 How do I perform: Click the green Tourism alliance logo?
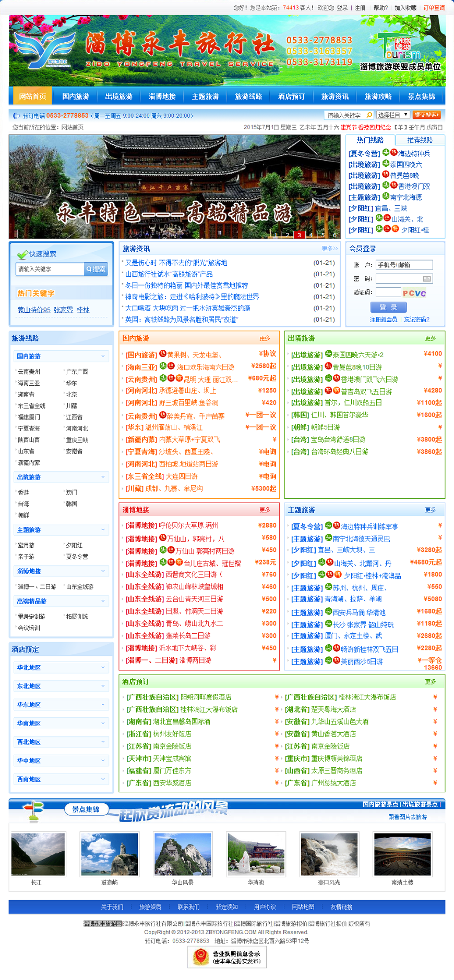coord(400,46)
